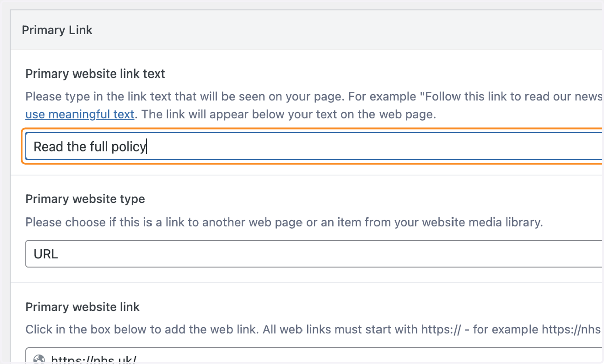Click the 'Please choose if this is a link' description
604x364 pixels.
click(284, 222)
